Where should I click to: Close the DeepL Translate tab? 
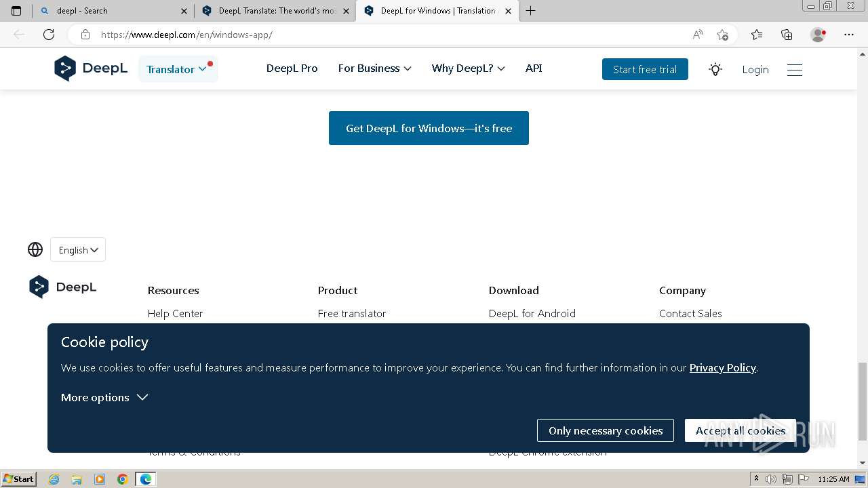click(347, 11)
